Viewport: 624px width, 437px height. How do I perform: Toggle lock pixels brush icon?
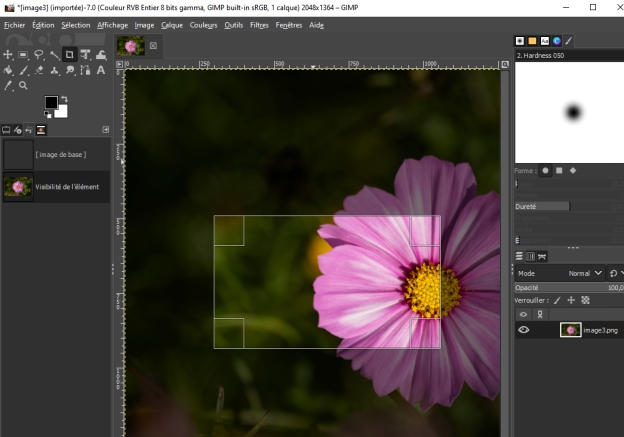[x=557, y=299]
